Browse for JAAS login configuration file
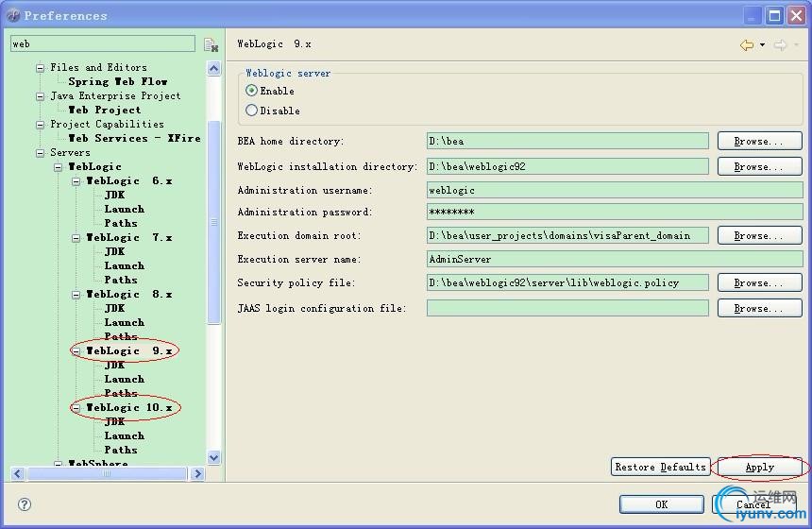The image size is (812, 529). [759, 308]
